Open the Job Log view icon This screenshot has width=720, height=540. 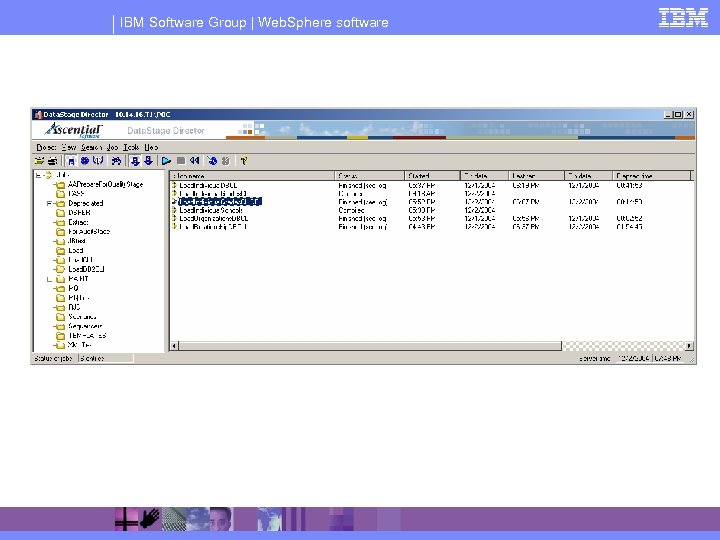point(84,161)
